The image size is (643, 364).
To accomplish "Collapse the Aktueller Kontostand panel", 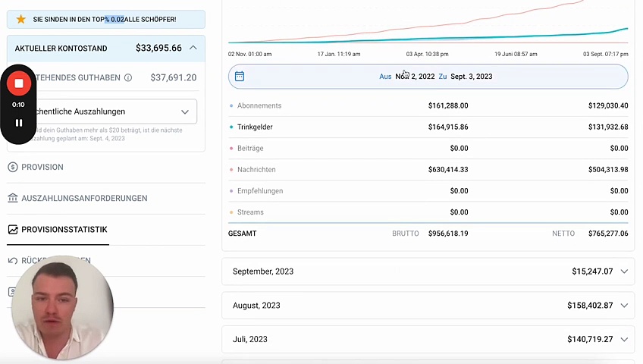I will coord(193,48).
